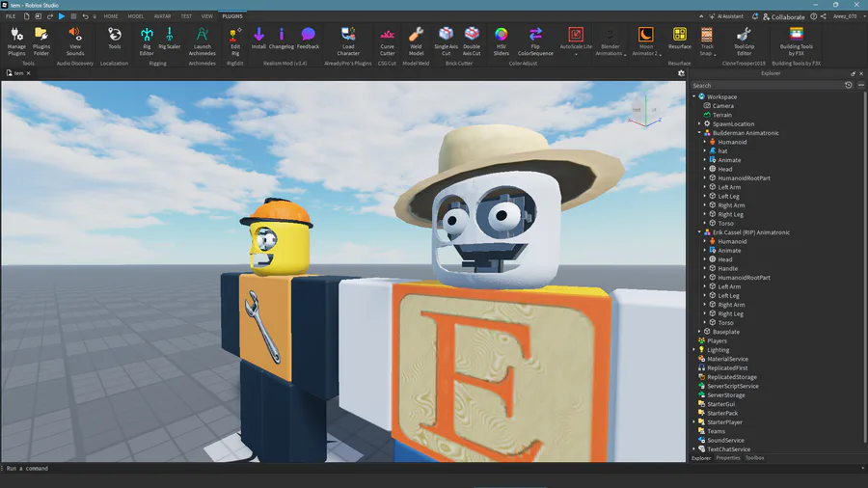Viewport: 868px width, 488px height.
Task: Expand the TextChatService node
Action: (694, 449)
